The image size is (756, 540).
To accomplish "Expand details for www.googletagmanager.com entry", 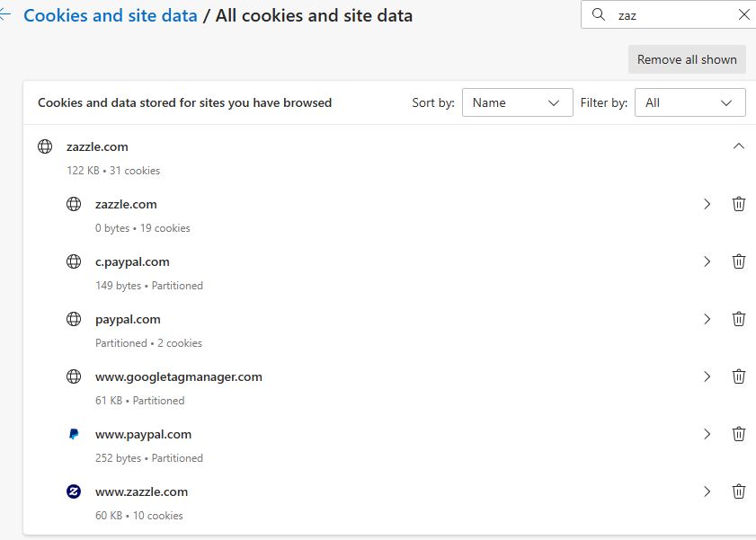I will point(707,376).
